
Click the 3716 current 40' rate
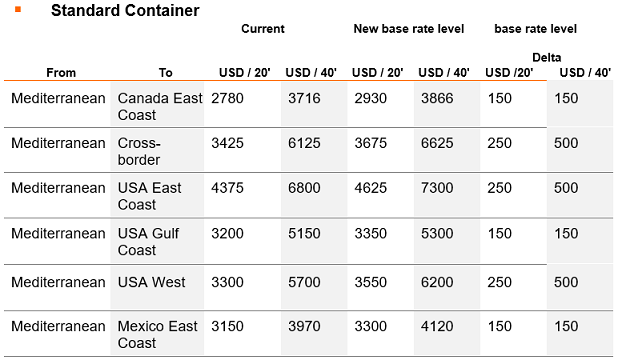pyautogui.click(x=304, y=98)
